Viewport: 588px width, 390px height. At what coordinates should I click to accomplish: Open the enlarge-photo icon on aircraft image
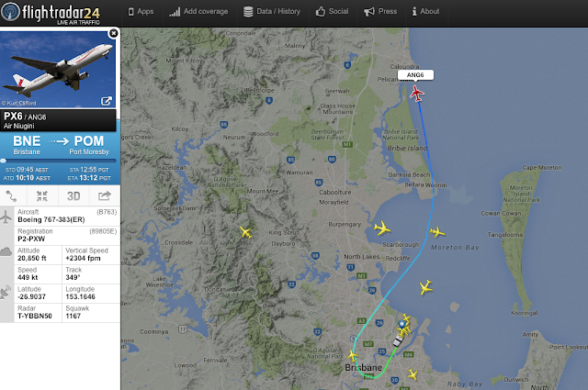pos(107,101)
